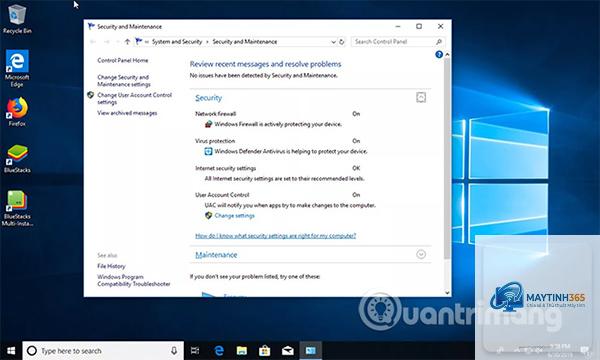600x360 pixels.
Task: Click Change settings link under UAC
Action: 234,216
